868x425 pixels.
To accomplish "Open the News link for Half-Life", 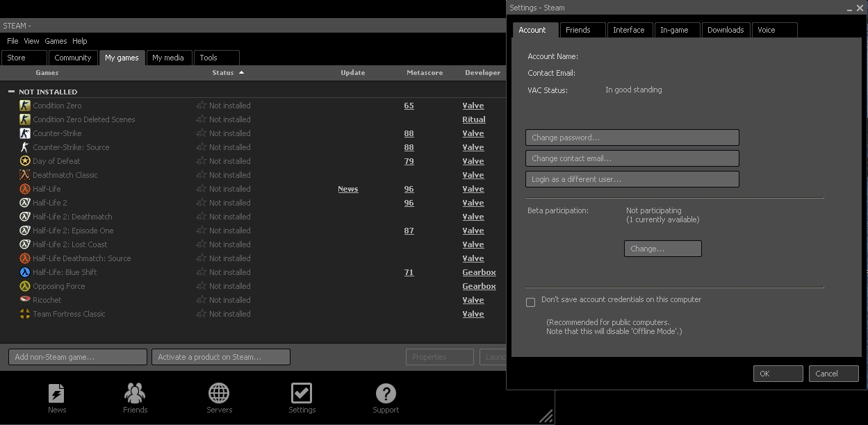I will point(347,189).
